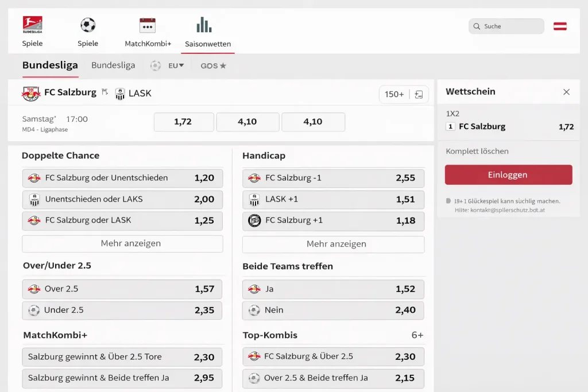Click the ball icon on Over 2.5 & Beide treffen row

(x=254, y=378)
